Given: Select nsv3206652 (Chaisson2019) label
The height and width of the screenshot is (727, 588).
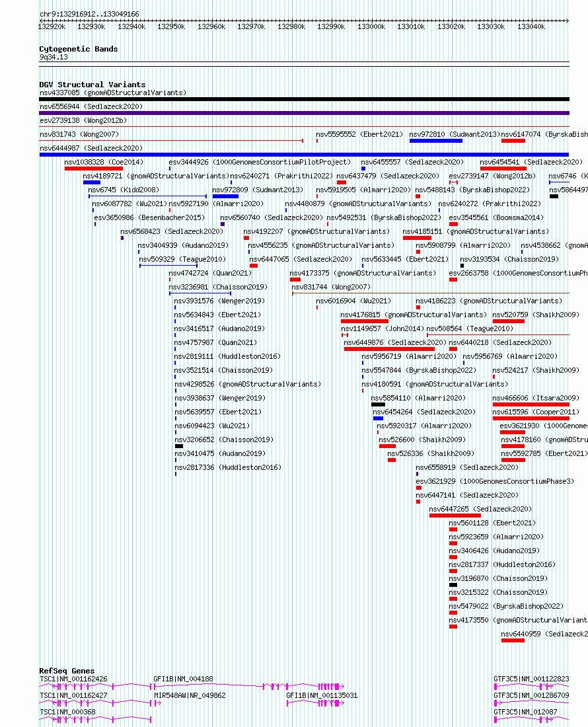Looking at the screenshot, I should point(224,440).
